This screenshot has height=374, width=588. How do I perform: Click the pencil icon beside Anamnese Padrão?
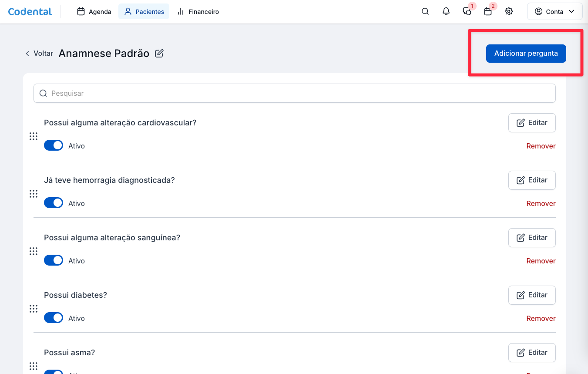(159, 54)
